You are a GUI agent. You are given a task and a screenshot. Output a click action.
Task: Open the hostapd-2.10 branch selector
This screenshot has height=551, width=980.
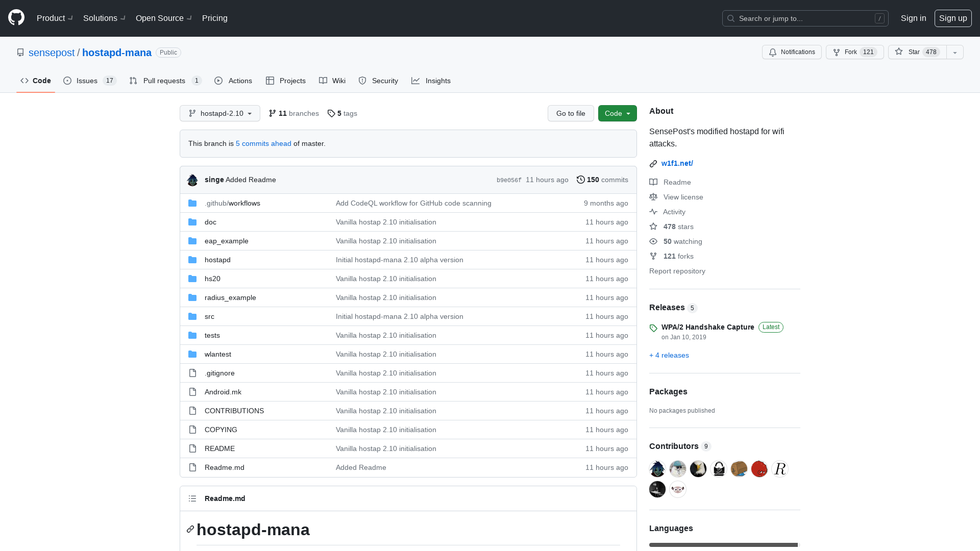[220, 113]
